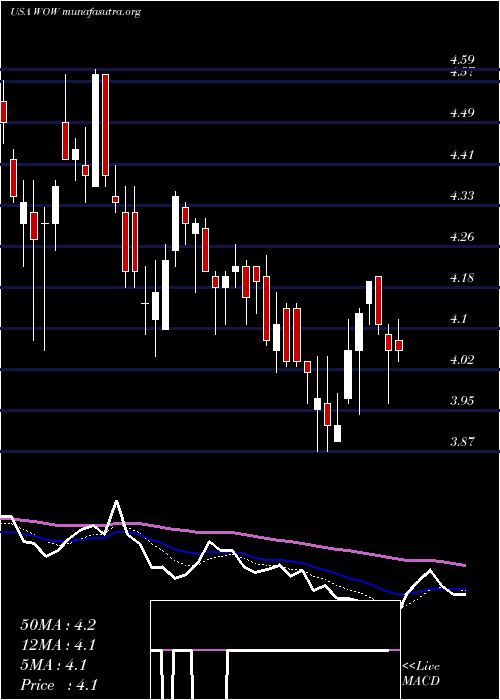Click the '5MA : 4.1' readout

pyautogui.click(x=54, y=665)
